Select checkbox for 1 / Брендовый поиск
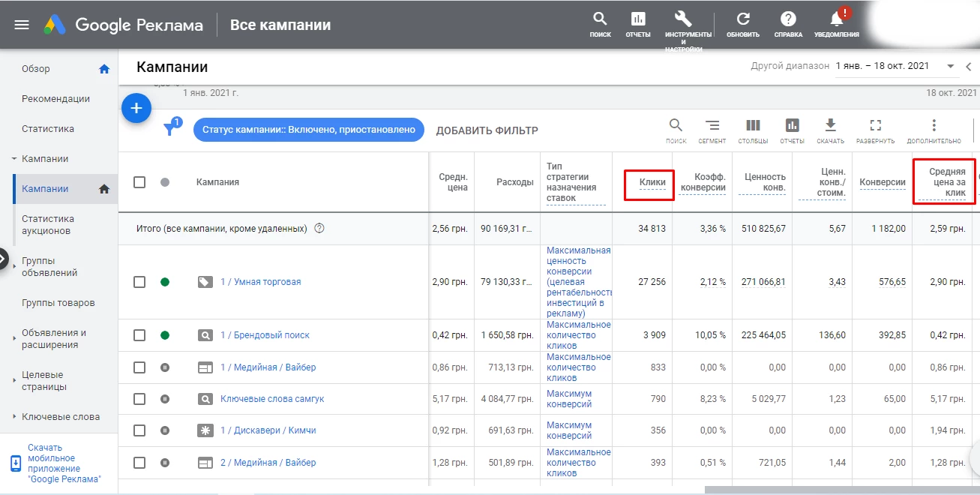The width and height of the screenshot is (980, 495). tap(139, 335)
